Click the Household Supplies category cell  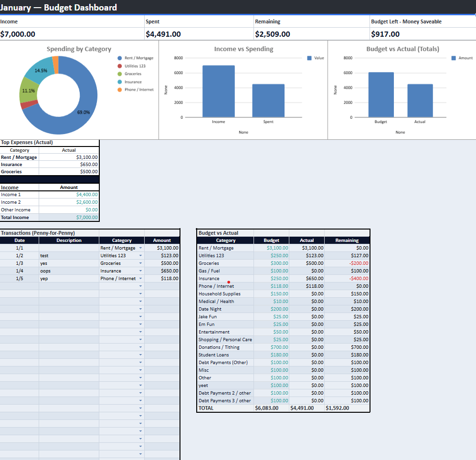(225, 294)
